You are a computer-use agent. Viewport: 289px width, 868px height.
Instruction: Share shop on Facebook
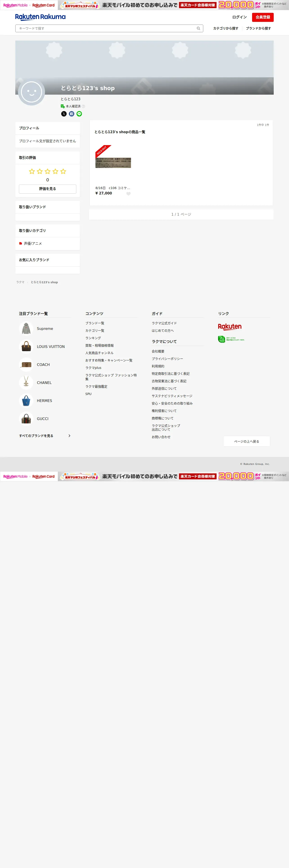(x=72, y=114)
